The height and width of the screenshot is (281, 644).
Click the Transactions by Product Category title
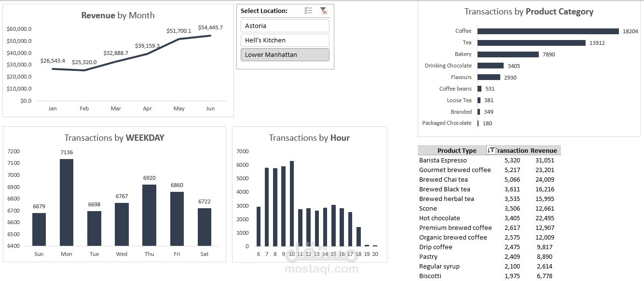pyautogui.click(x=529, y=12)
